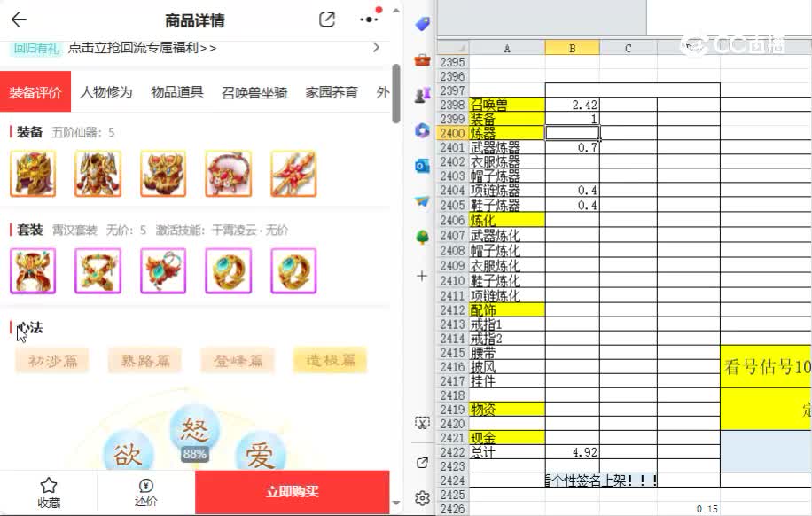Click the 88% progress circle on 怒
Image resolution: width=812 pixels, height=516 pixels.
(193, 453)
